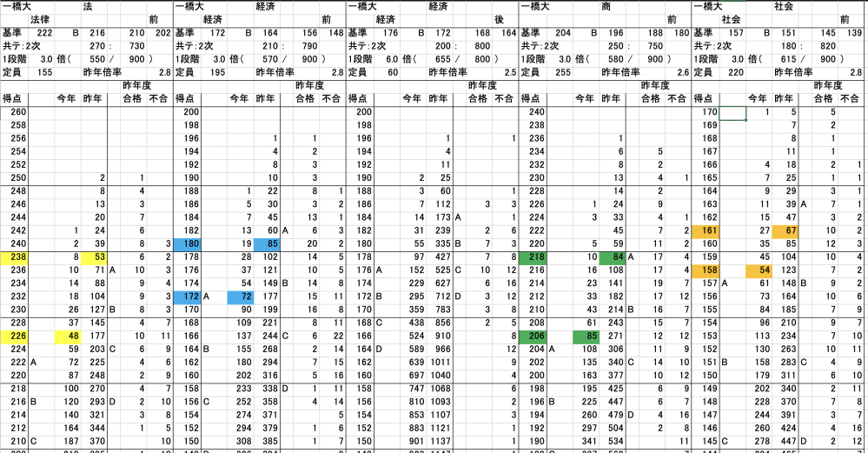
Task: Select the orange-highlighted 54 cell
Action: (x=759, y=270)
